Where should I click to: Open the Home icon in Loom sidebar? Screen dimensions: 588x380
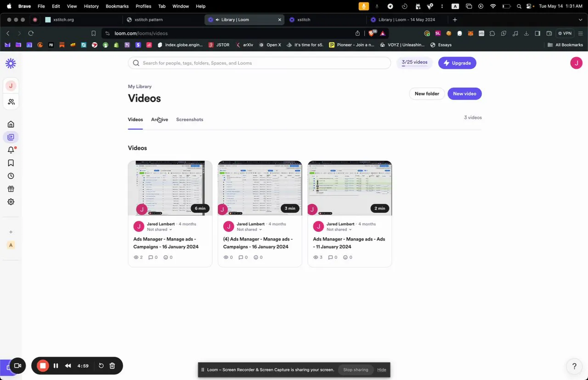[11, 124]
